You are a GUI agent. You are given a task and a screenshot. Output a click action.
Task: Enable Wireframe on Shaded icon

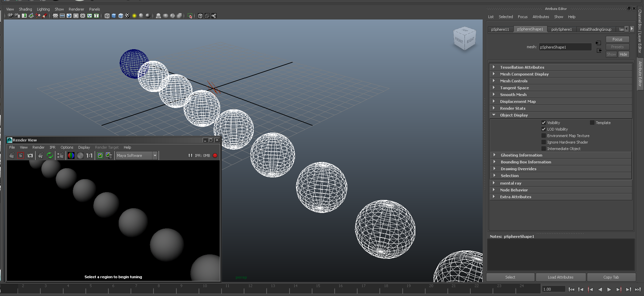(121, 16)
